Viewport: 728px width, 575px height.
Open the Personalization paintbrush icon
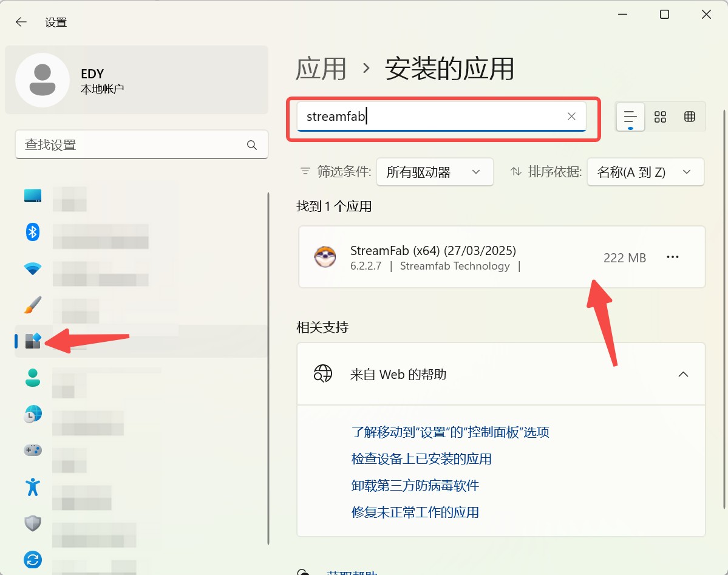33,305
